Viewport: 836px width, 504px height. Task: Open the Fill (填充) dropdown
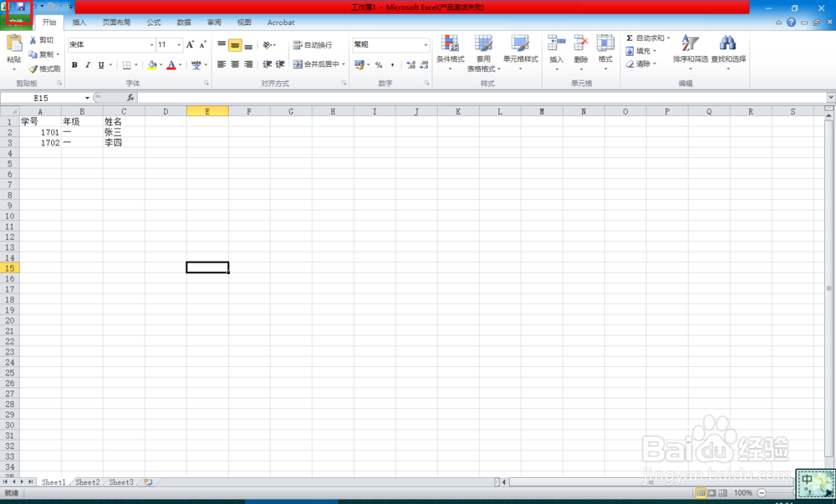(x=641, y=51)
